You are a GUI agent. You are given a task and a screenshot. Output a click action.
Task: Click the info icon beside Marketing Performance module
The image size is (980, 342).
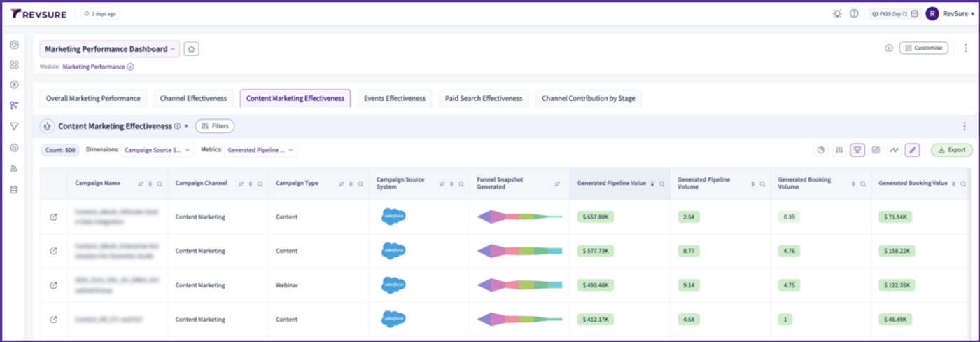click(130, 67)
